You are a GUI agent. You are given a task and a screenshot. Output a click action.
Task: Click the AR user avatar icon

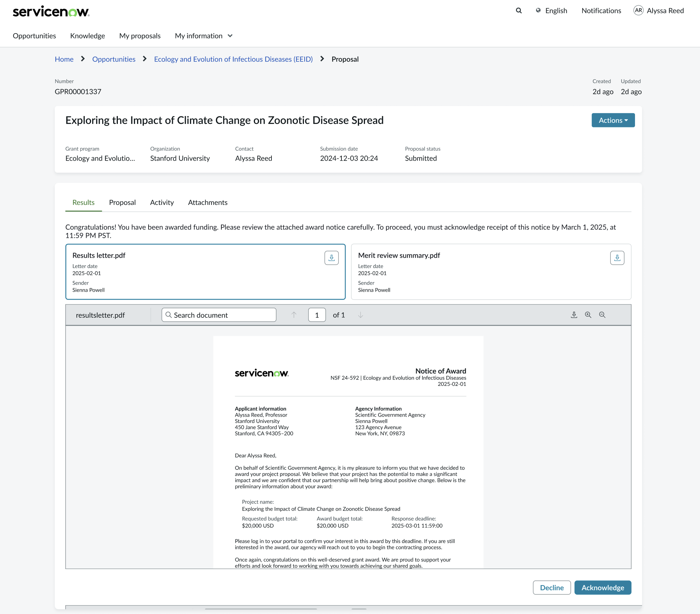click(638, 11)
